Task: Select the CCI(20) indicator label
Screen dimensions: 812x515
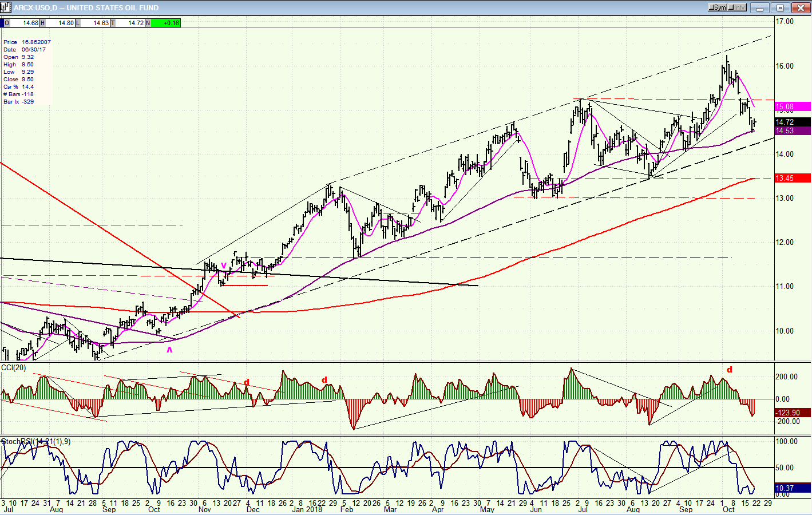Action: pyautogui.click(x=14, y=367)
